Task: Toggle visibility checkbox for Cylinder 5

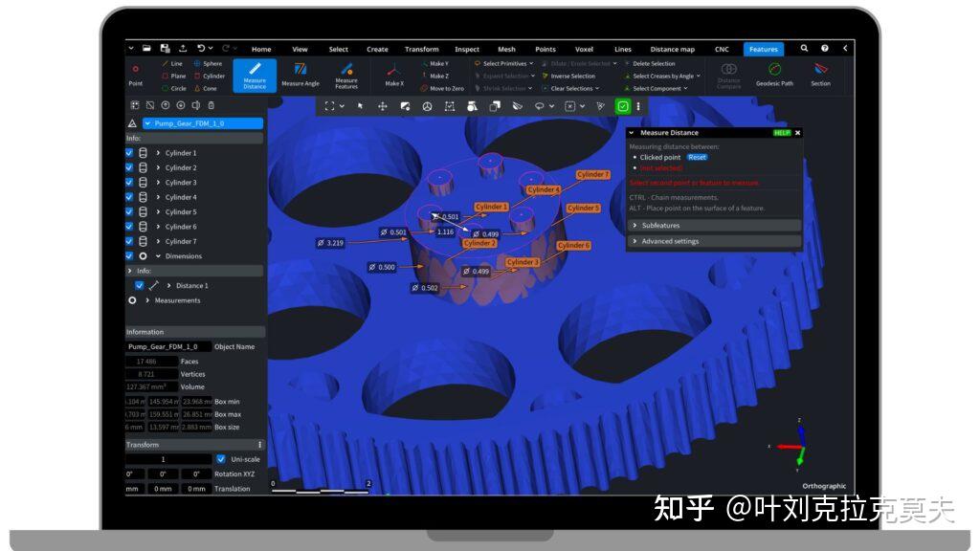Action: point(129,211)
